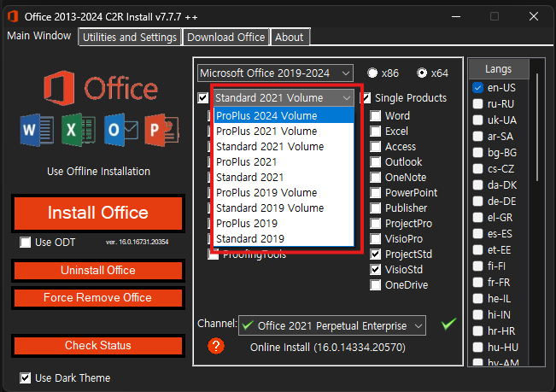Select Standard 2019 Volume list entry

point(284,208)
